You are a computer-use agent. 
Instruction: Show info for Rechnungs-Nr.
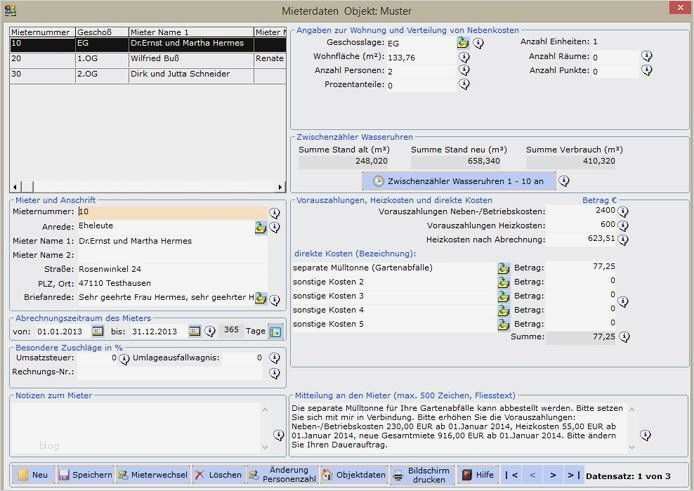pyautogui.click(x=274, y=373)
